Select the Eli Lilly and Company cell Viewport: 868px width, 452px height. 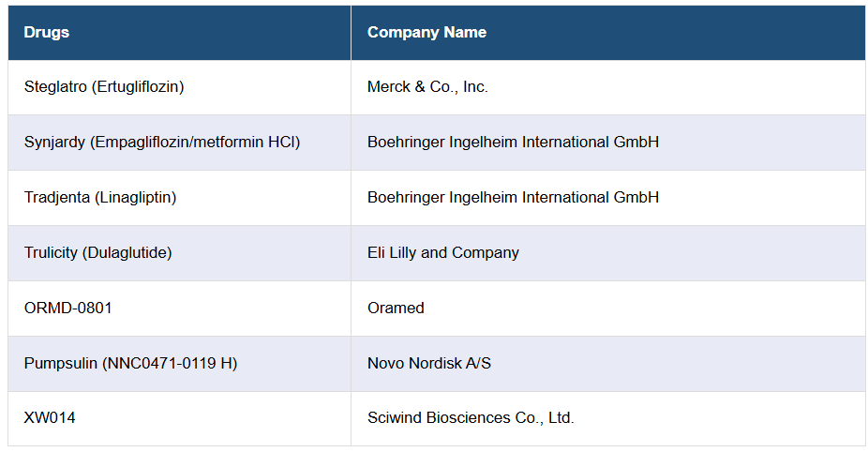pyautogui.click(x=442, y=253)
